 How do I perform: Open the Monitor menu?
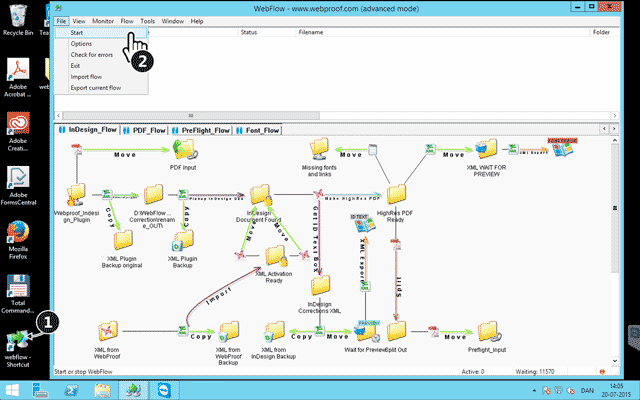(x=103, y=21)
